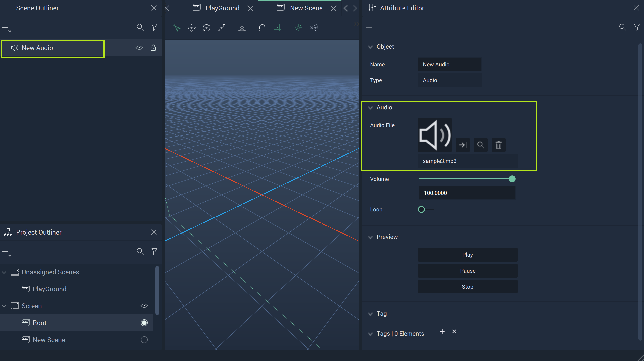This screenshot has height=361, width=644.
Task: Open add menu in Project Outliner
Action: (7, 252)
